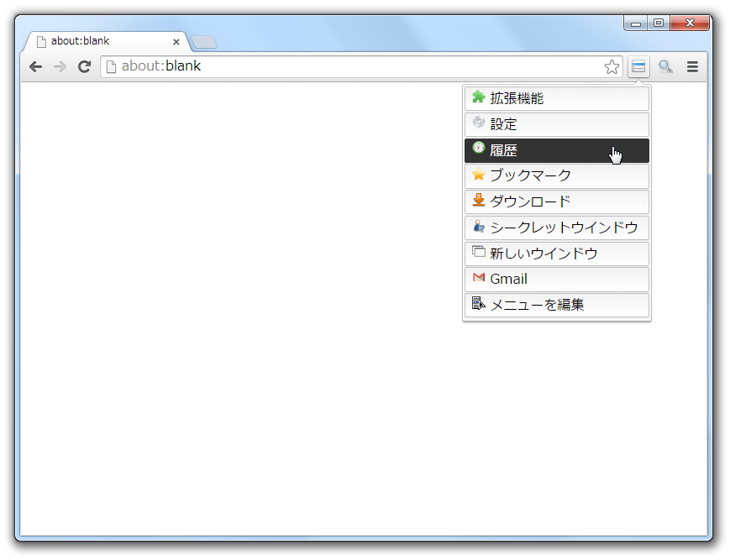Open 設定 from the menu

(557, 124)
